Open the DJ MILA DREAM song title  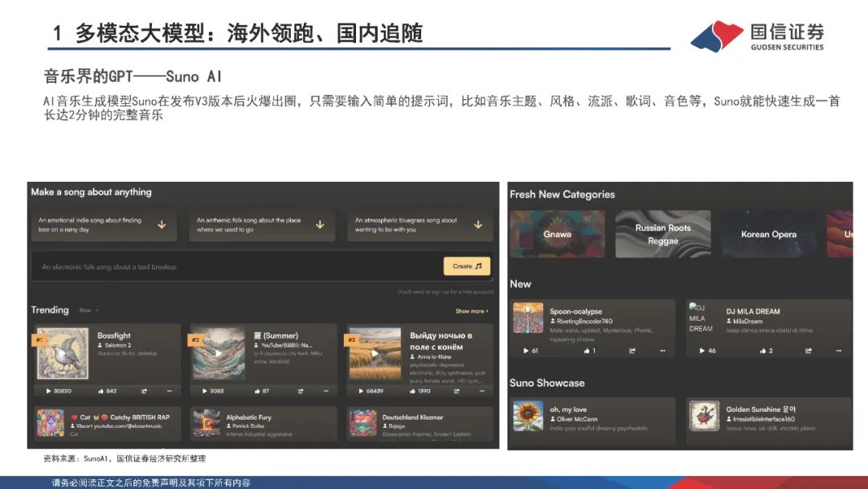click(x=753, y=311)
